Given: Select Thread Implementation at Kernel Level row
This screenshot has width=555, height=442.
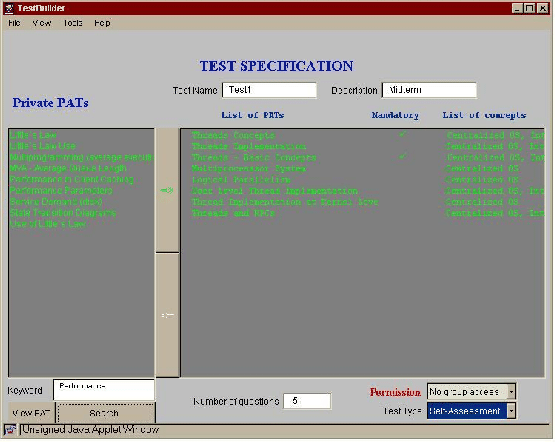Looking at the screenshot, I should [285, 202].
